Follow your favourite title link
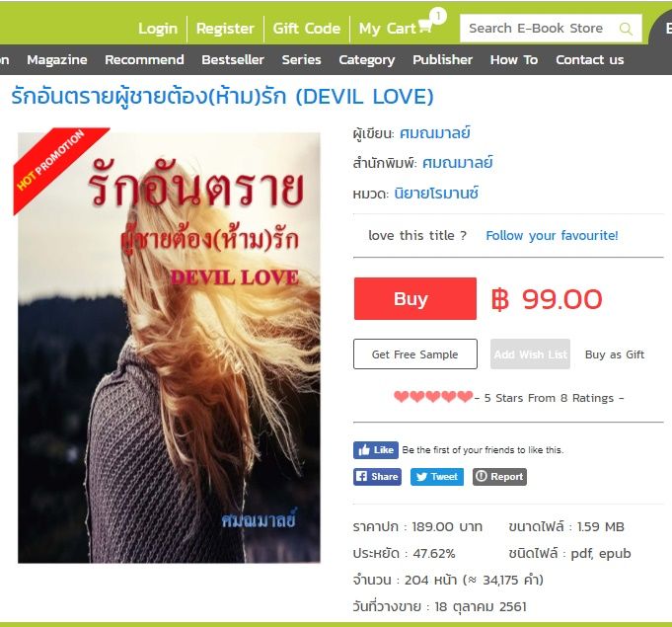This screenshot has height=627, width=672. pyautogui.click(x=552, y=235)
